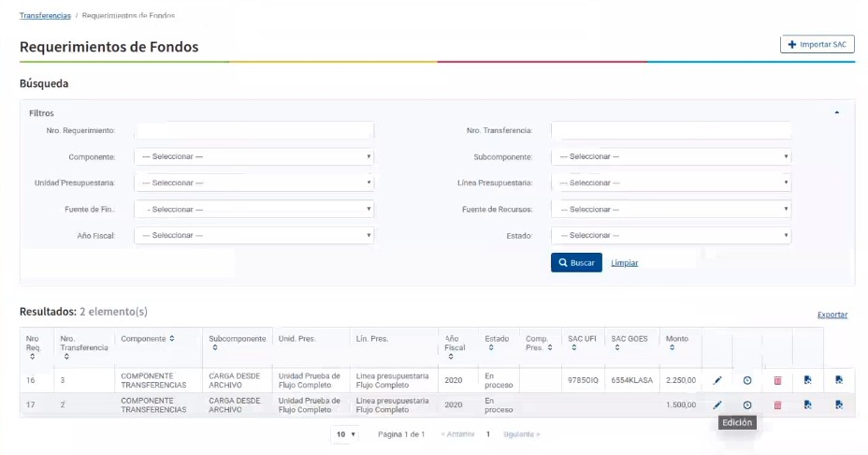Viewport: 868px width, 455px height.
Task: Delete requirement 17 using the red trash icon
Action: 777,404
